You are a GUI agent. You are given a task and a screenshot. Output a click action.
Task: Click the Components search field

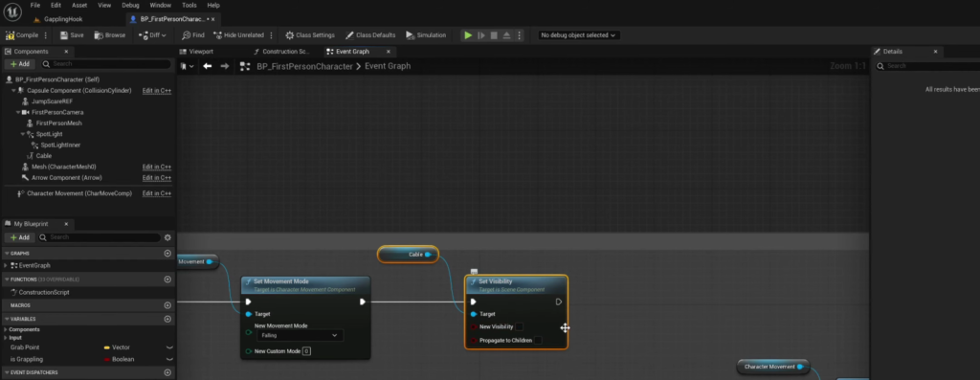click(x=106, y=64)
